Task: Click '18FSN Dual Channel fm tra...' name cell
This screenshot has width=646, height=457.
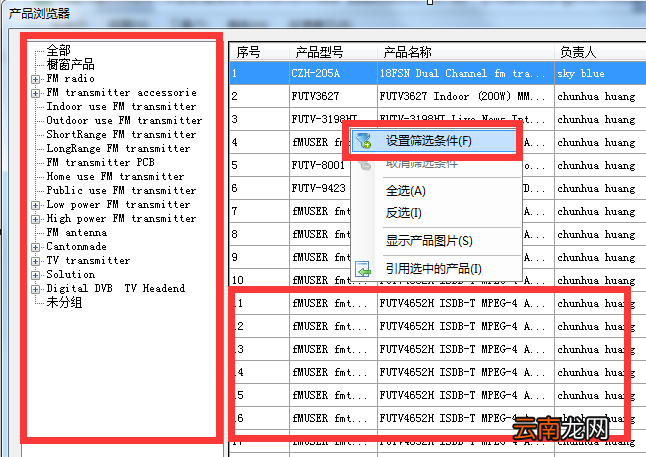Action: pos(466,73)
